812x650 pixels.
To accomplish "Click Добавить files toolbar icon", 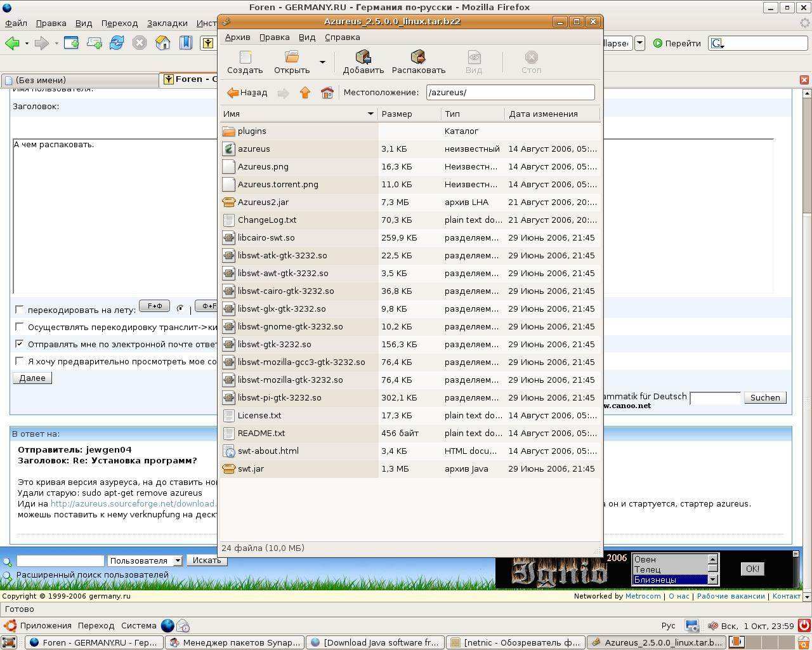I will (363, 57).
